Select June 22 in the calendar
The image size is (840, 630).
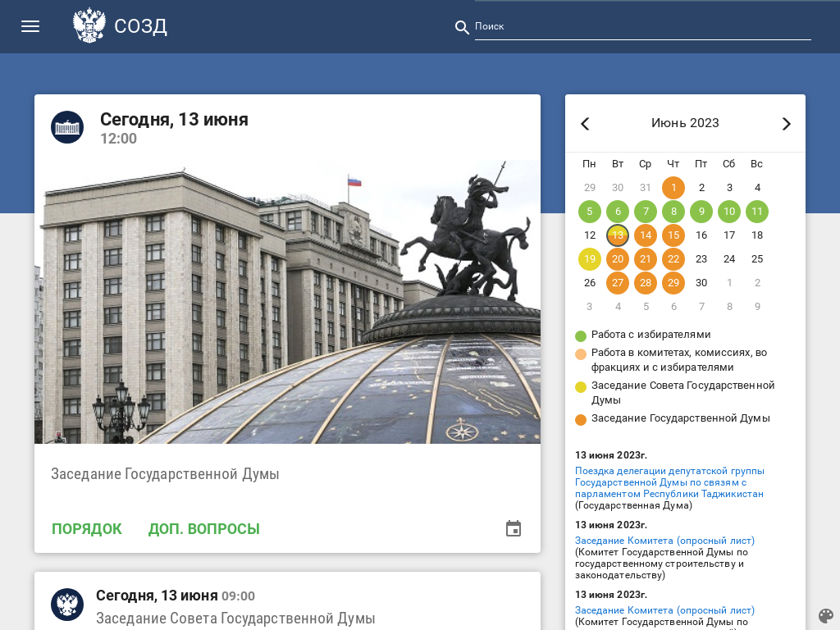click(x=673, y=258)
